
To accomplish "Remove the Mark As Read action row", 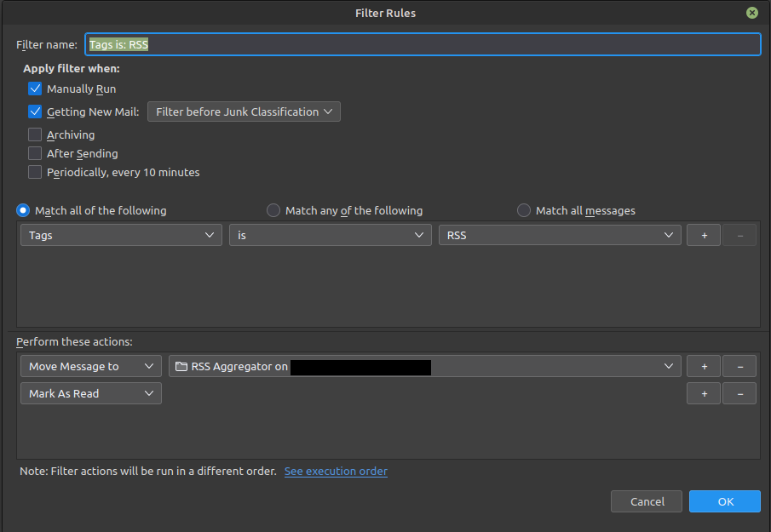I will (x=739, y=394).
